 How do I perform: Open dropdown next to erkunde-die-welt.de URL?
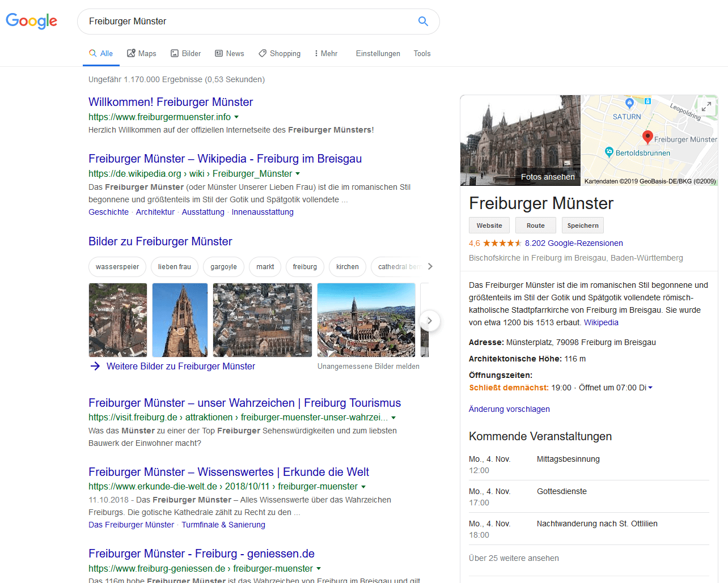pos(363,487)
